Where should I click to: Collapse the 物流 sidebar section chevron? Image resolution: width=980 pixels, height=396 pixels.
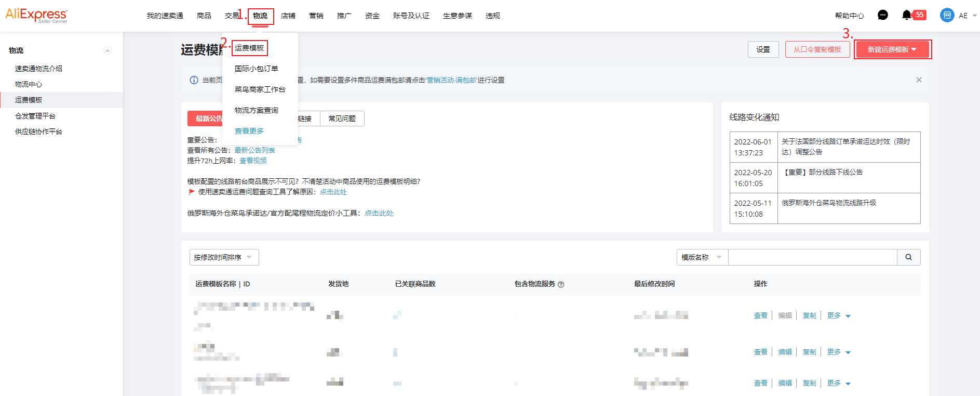[108, 50]
